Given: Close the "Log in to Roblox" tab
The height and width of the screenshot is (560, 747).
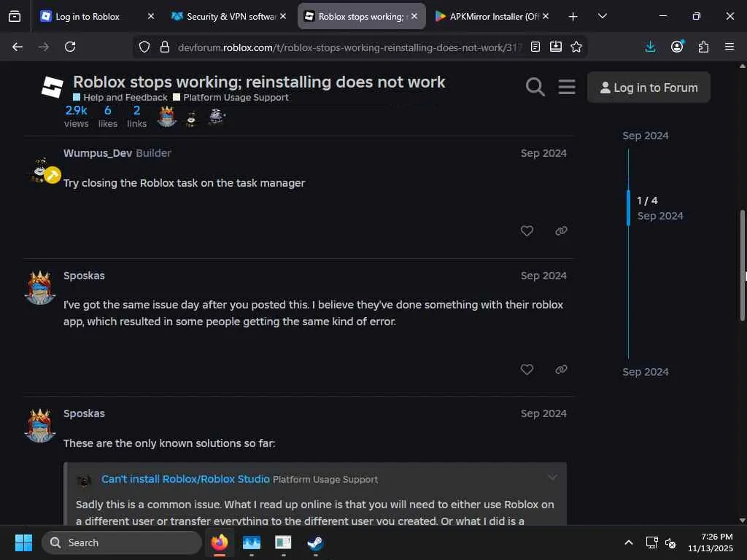Looking at the screenshot, I should click(151, 16).
